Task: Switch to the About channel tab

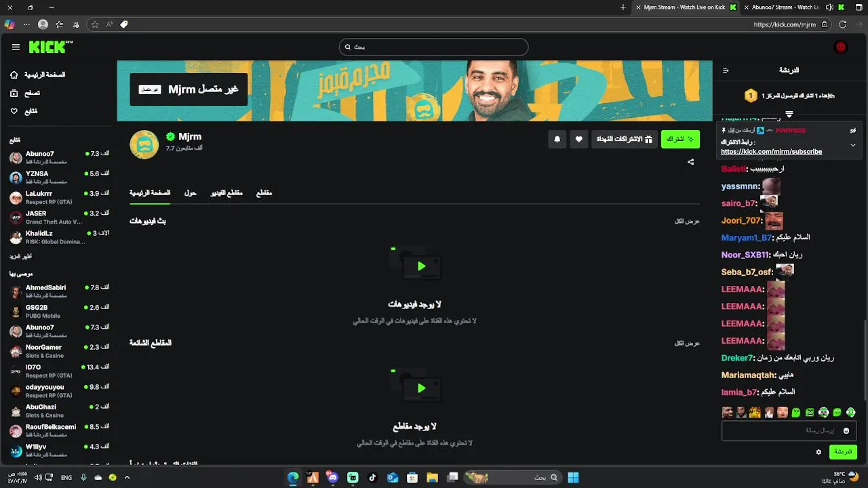Action: pos(190,193)
